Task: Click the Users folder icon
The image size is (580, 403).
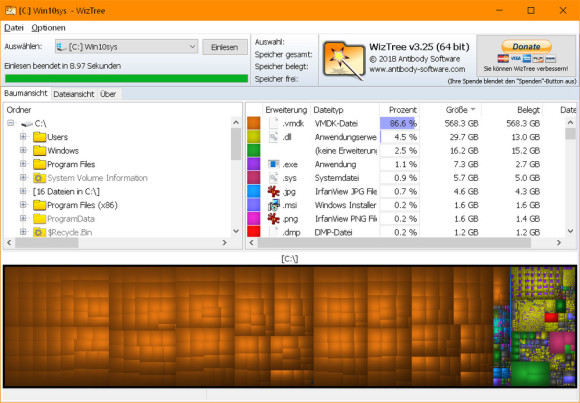Action: (39, 137)
